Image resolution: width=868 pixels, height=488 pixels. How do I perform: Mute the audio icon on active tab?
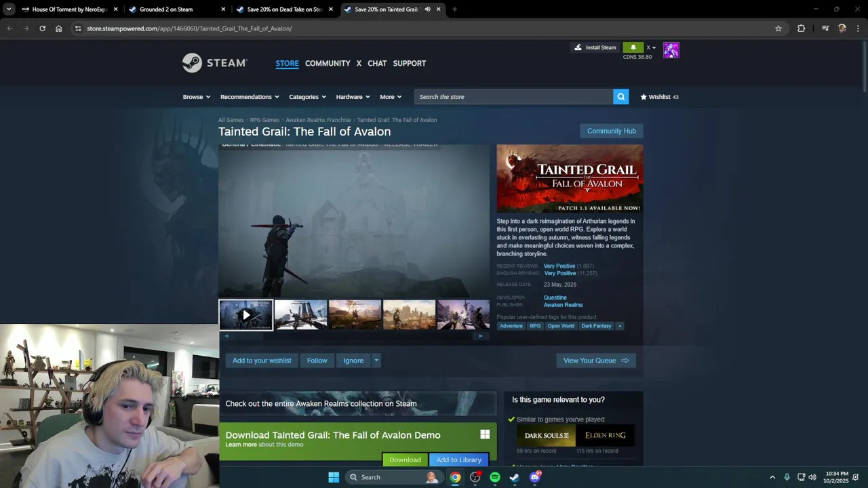(427, 9)
